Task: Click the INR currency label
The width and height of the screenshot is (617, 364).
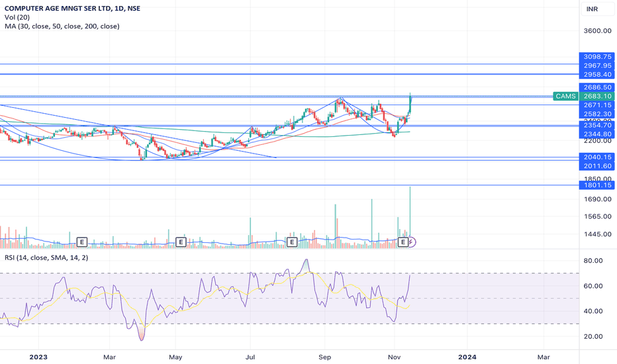Action: point(592,9)
